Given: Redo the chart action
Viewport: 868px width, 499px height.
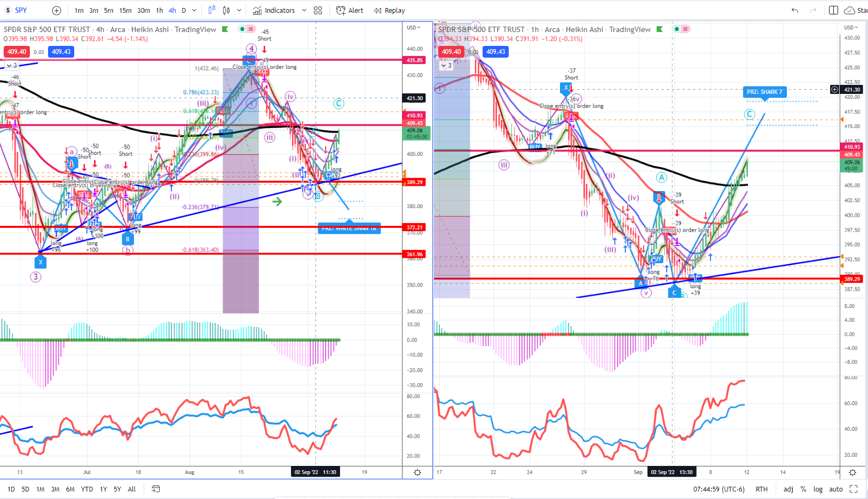Looking at the screenshot, I should coord(813,10).
